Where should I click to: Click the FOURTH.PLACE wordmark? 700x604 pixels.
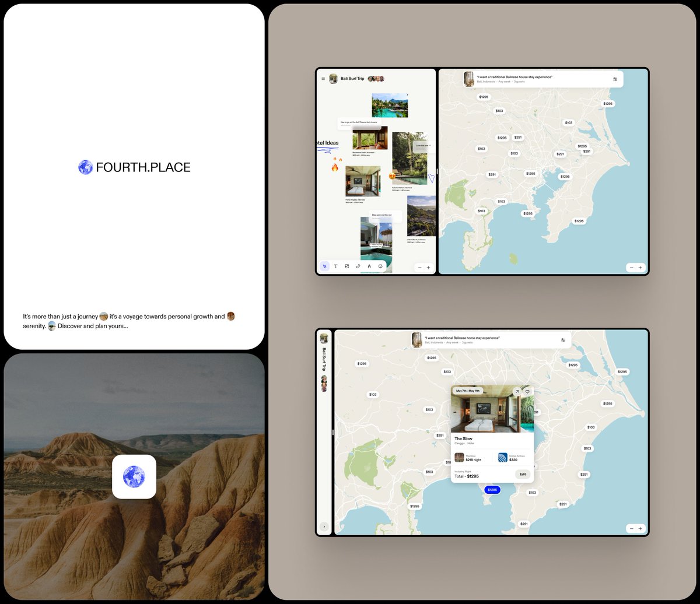(x=143, y=167)
